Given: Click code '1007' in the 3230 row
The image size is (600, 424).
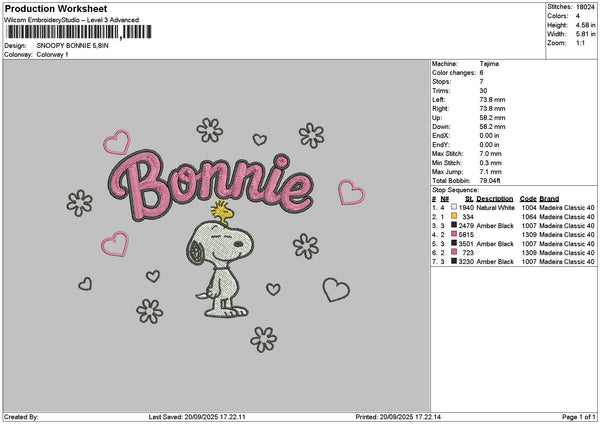Looking at the screenshot, I should click(x=529, y=262).
